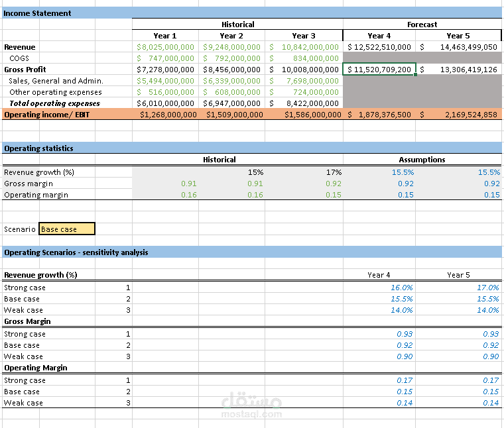Select Year 1 COGS 747,000,000
This screenshot has width=504, height=428.
(165, 58)
